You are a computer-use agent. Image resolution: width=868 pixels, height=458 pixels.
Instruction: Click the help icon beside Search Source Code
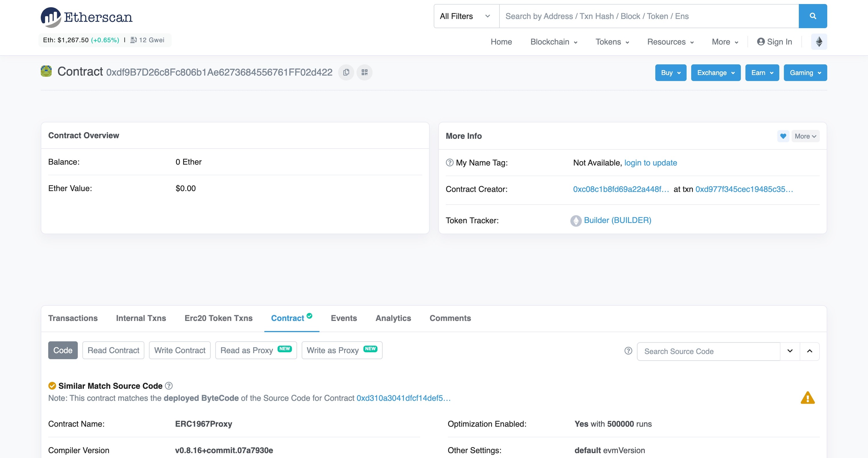point(628,351)
